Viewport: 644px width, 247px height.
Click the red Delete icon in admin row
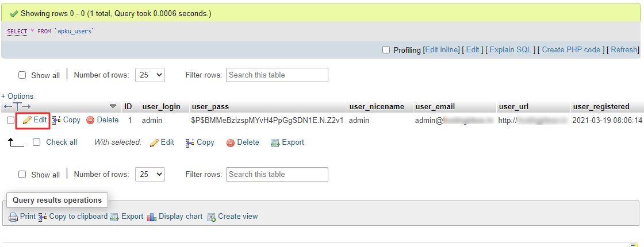90,120
